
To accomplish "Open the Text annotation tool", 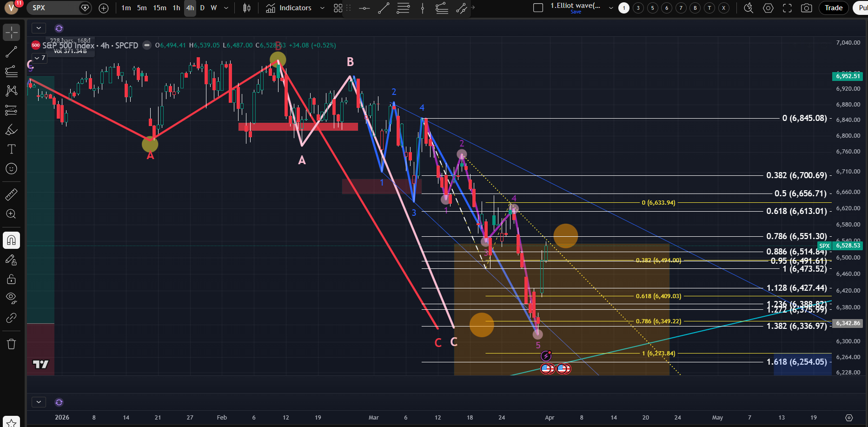I will (x=11, y=149).
